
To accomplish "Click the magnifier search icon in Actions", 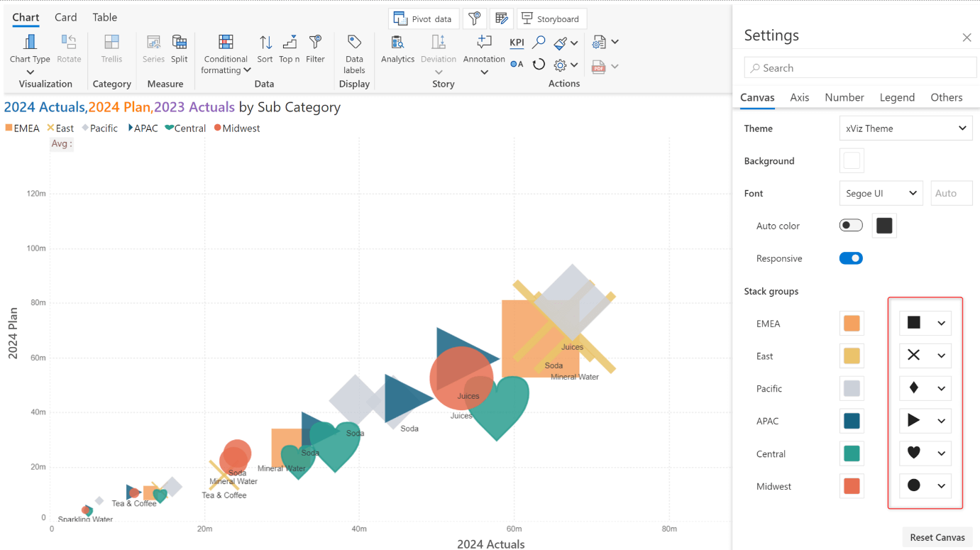I will click(539, 43).
